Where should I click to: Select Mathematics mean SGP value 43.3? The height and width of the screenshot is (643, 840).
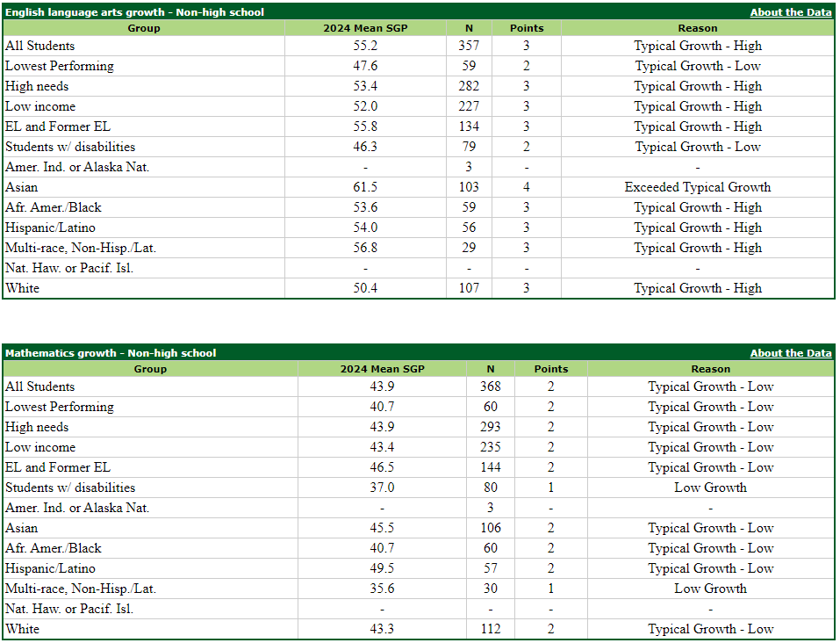(x=382, y=629)
